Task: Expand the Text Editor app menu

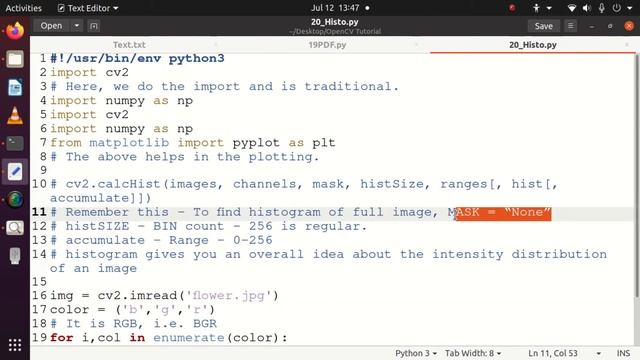Action: pos(88,8)
